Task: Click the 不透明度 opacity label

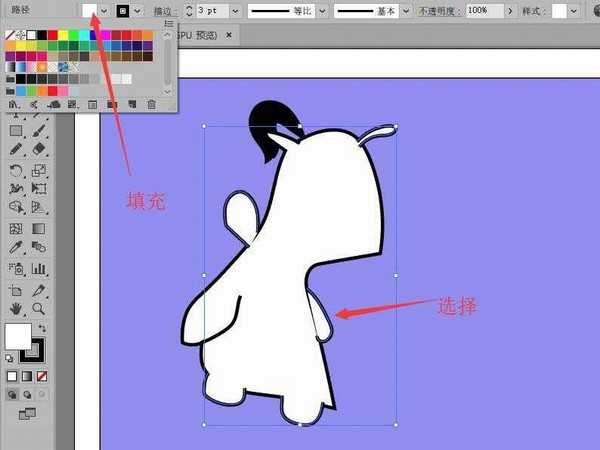Action: point(439,10)
